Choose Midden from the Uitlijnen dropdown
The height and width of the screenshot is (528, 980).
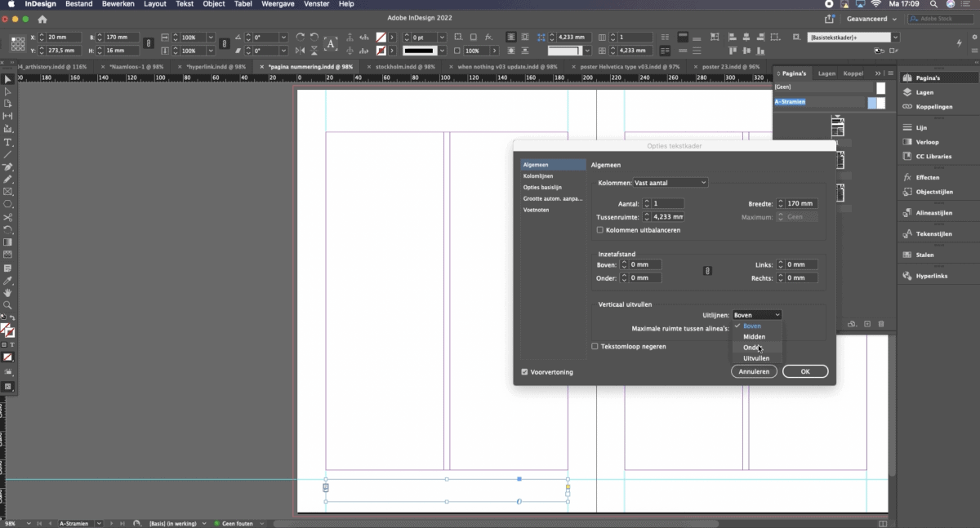pyautogui.click(x=753, y=336)
